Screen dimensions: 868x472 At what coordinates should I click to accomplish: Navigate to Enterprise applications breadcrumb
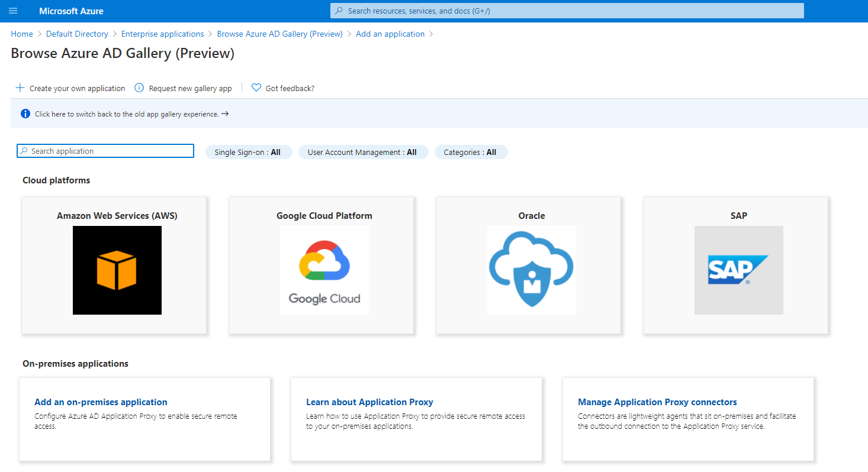[x=162, y=34]
